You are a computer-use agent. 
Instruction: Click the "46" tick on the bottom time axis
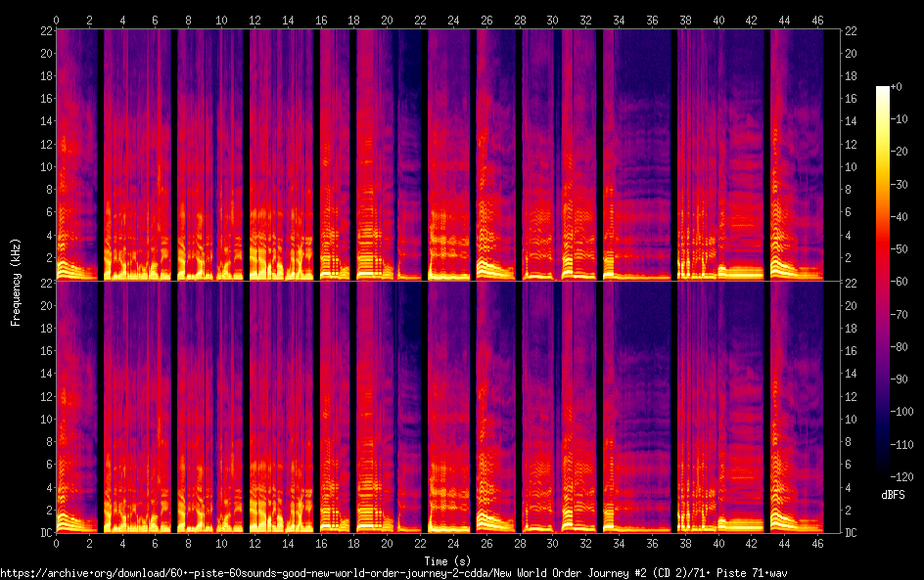[817, 544]
